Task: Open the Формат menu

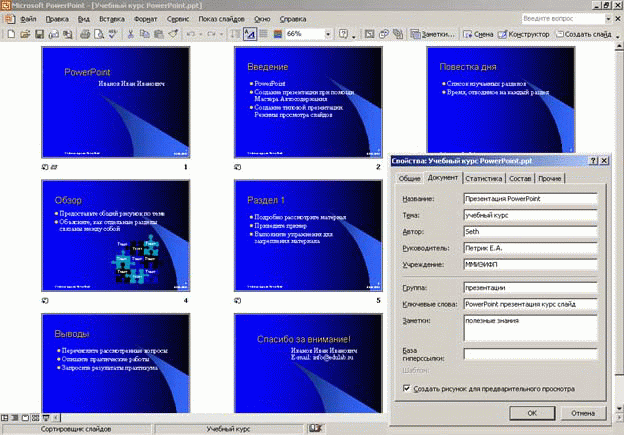Action: pyautogui.click(x=145, y=19)
